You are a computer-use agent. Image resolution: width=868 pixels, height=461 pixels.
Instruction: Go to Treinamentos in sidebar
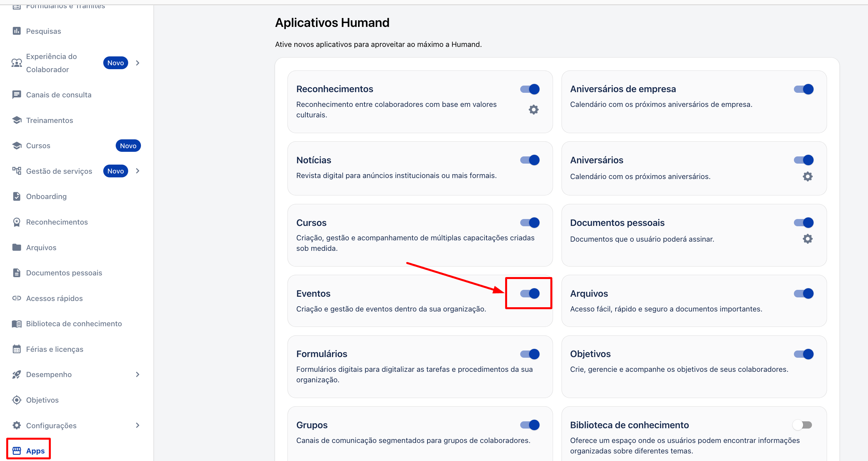click(x=49, y=120)
